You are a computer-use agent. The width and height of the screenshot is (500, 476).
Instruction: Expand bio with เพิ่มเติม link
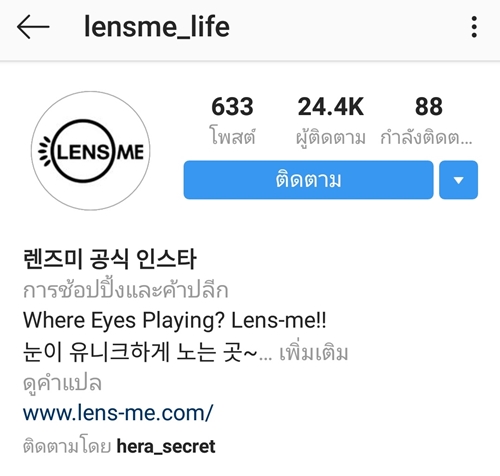coord(314,353)
